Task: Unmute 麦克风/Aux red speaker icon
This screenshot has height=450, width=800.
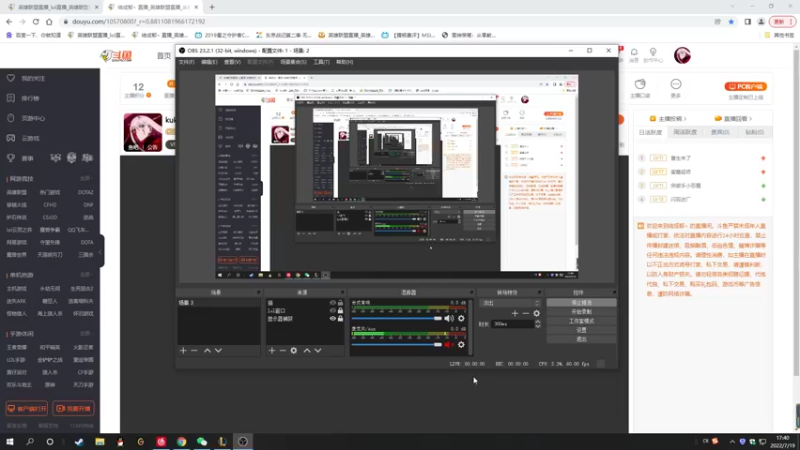Action: click(x=448, y=344)
